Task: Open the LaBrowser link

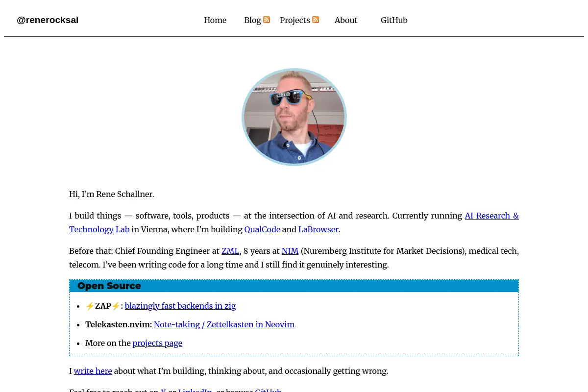Action: pyautogui.click(x=318, y=229)
